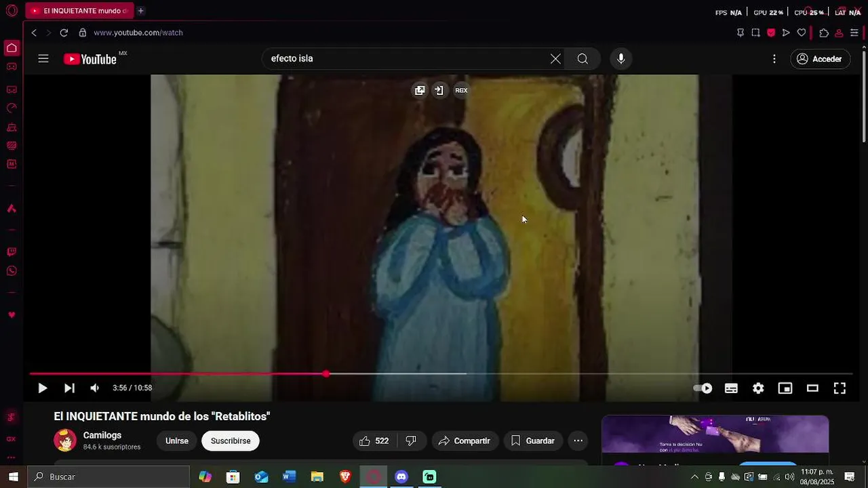Open File Explorer from the taskbar

point(317,477)
